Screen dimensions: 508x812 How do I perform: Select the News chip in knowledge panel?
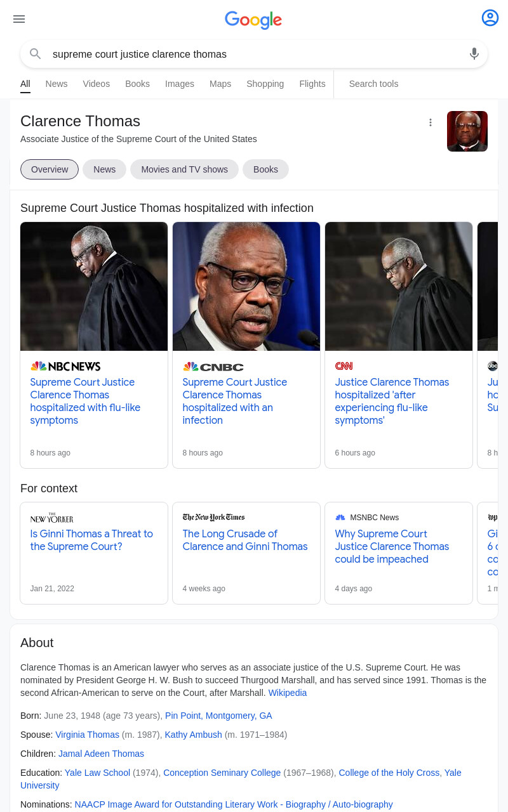104,169
